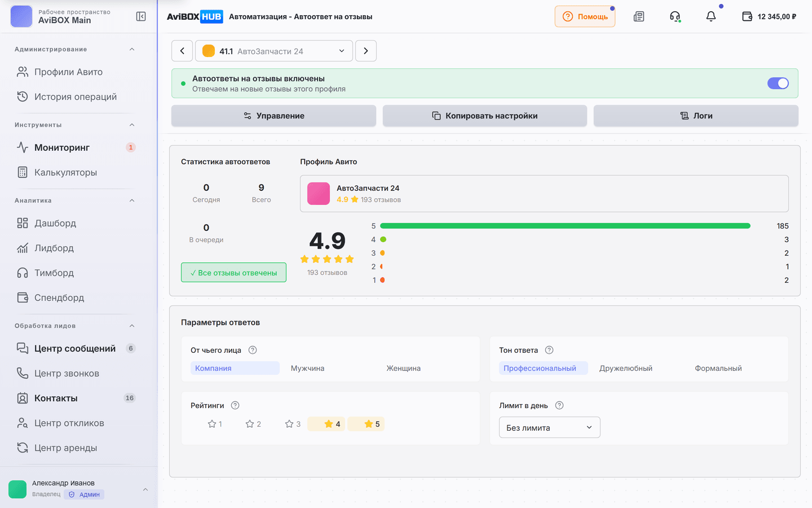This screenshot has height=508, width=812.
Task: Click the 5-star rating progress bar
Action: [565, 226]
